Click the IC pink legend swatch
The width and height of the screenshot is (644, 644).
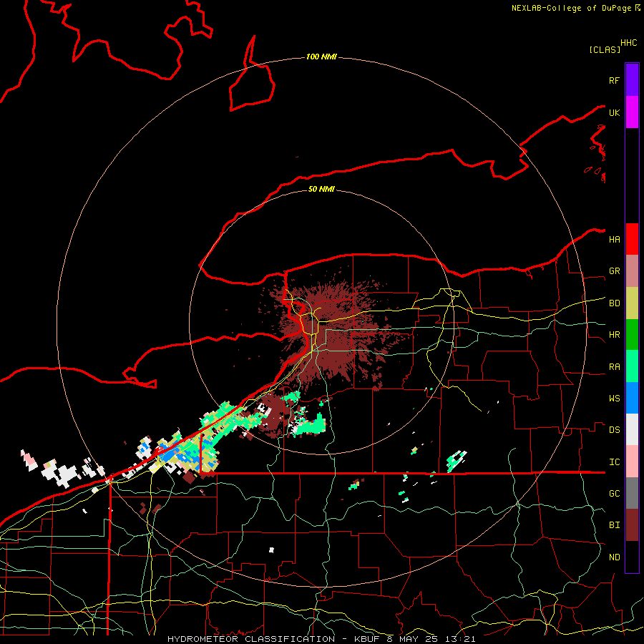(632, 462)
